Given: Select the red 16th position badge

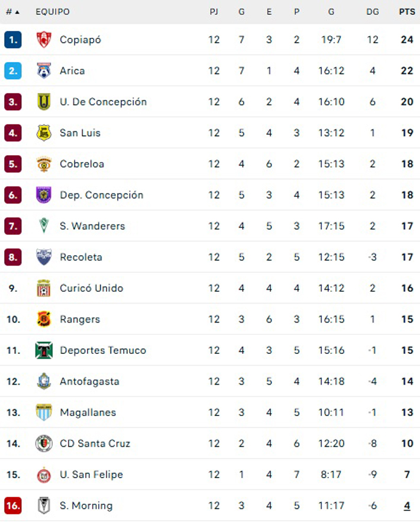Looking at the screenshot, I should click(13, 505).
